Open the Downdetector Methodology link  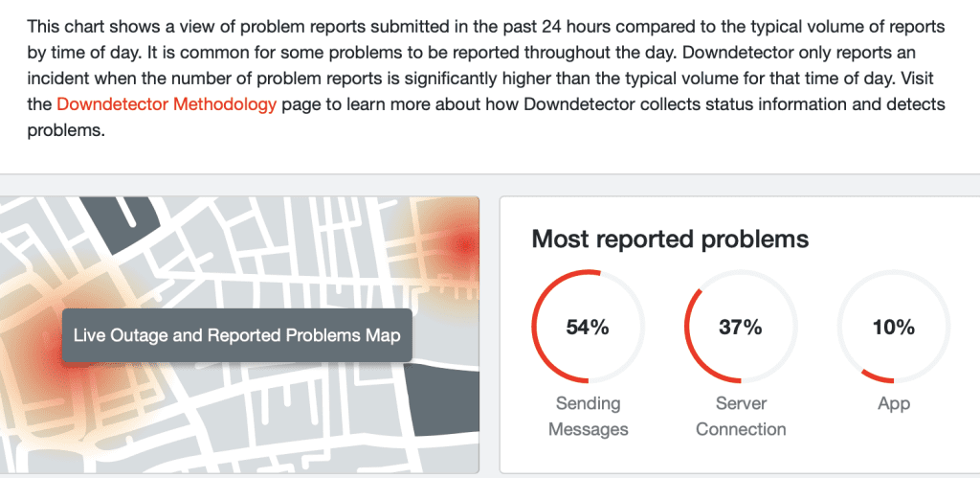(167, 104)
